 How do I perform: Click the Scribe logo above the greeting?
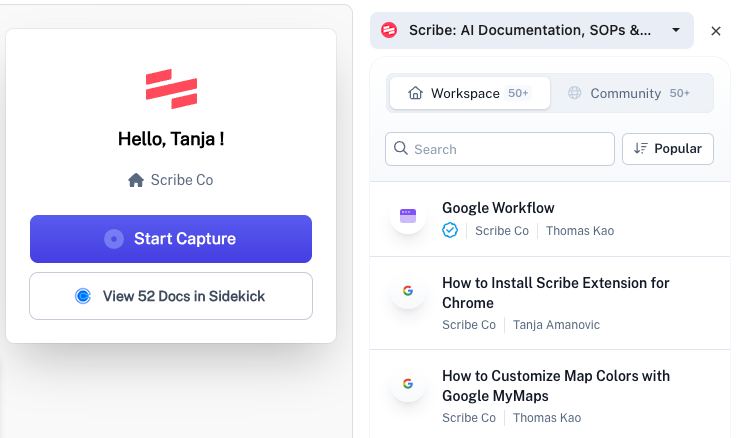click(x=171, y=89)
